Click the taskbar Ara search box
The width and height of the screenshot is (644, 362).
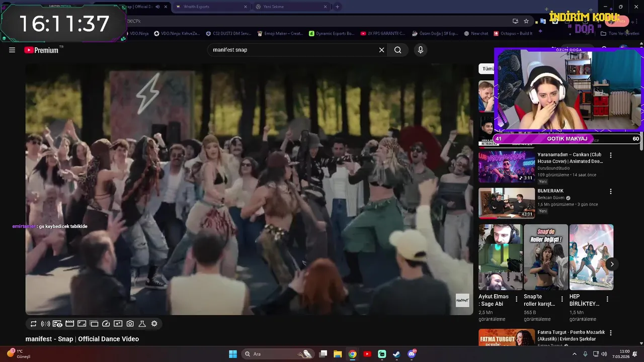pyautogui.click(x=277, y=354)
